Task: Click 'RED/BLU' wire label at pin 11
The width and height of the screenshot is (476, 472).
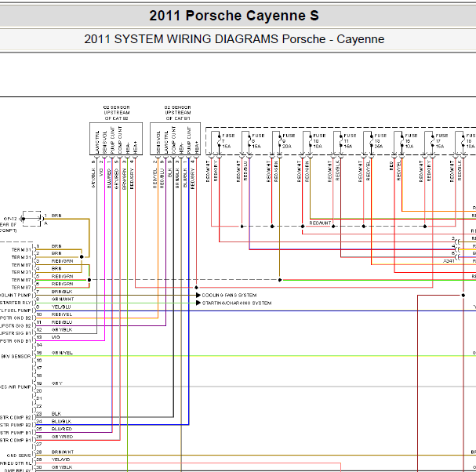Action: 62,322
